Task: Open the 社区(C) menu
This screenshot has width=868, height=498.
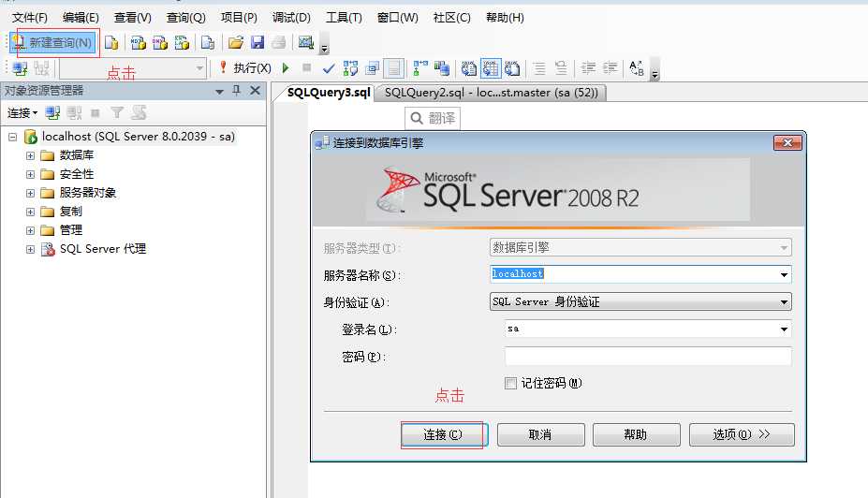Action: click(451, 18)
